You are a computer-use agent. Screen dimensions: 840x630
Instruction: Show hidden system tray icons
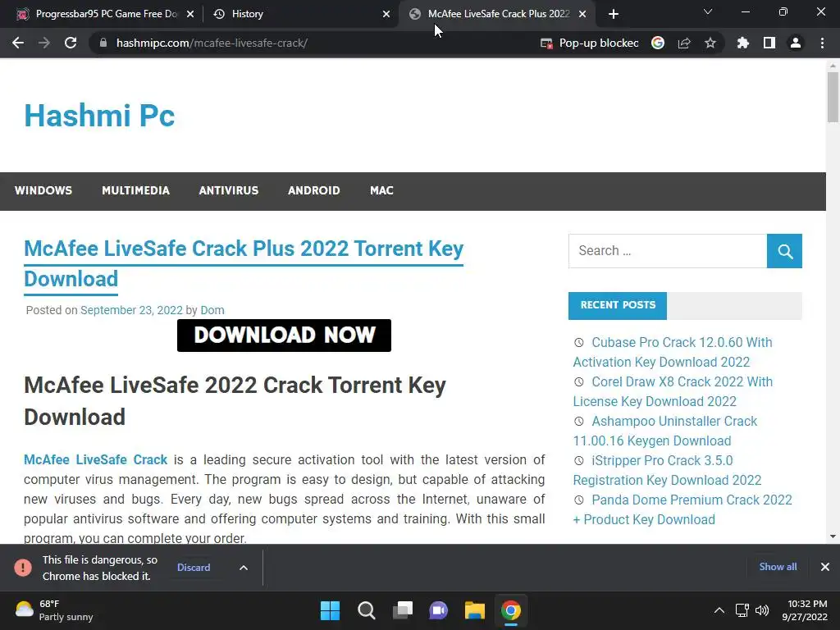pos(719,610)
